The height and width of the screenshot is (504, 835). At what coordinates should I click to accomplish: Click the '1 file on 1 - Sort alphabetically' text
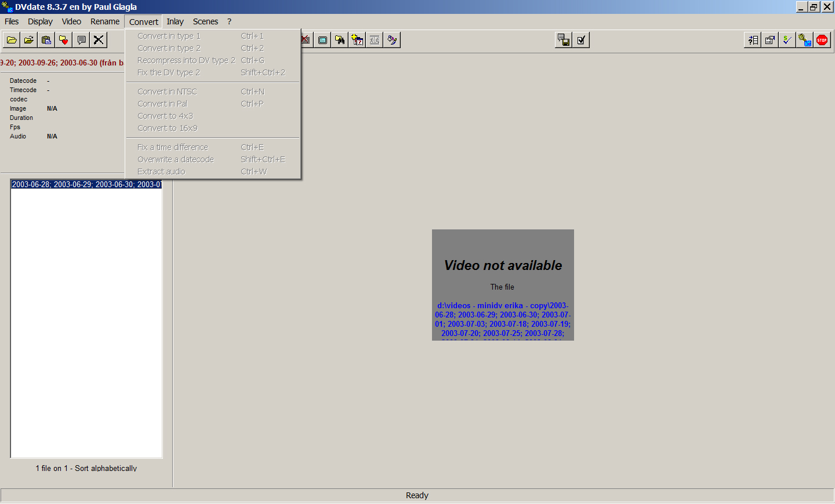point(86,468)
